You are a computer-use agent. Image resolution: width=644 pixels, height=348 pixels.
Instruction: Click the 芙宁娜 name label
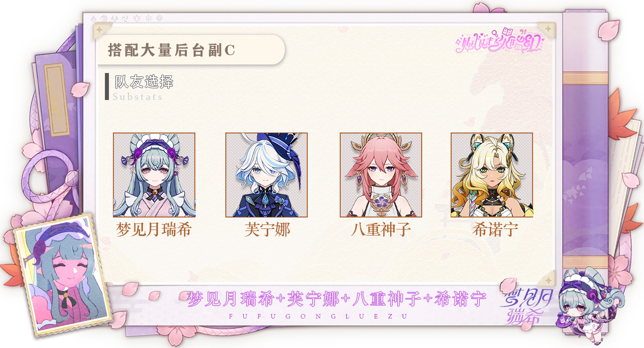pyautogui.click(x=267, y=229)
